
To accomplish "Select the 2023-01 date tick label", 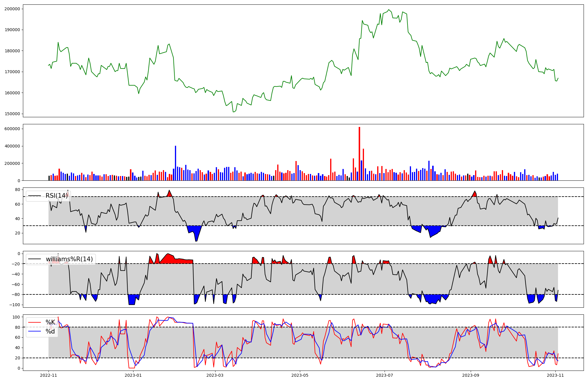I will (133, 375).
